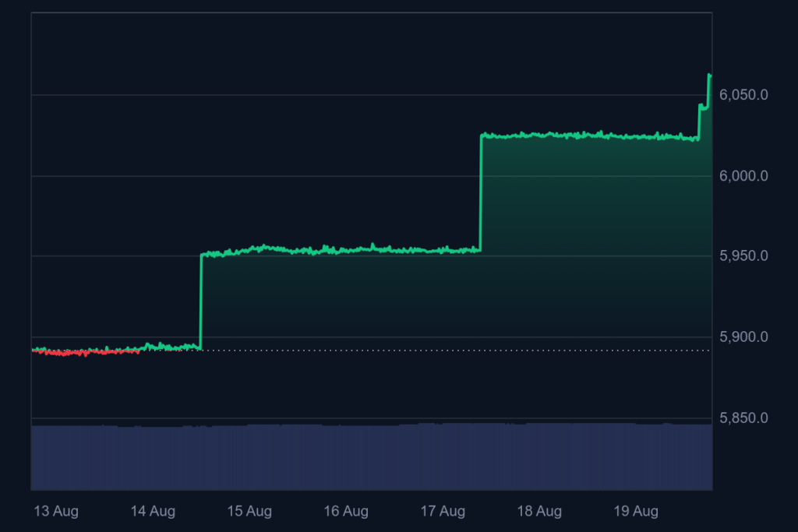Select the 6,050.0 price label
The height and width of the screenshot is (532, 798).
[746, 93]
